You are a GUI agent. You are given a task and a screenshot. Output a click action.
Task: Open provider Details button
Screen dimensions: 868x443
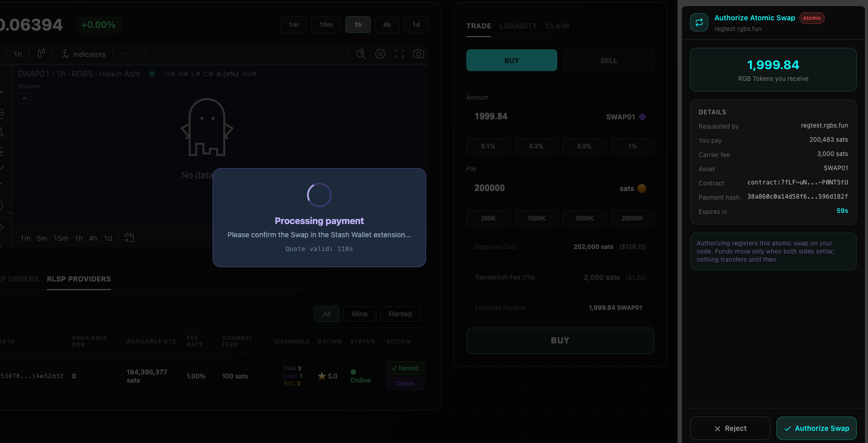(x=405, y=384)
